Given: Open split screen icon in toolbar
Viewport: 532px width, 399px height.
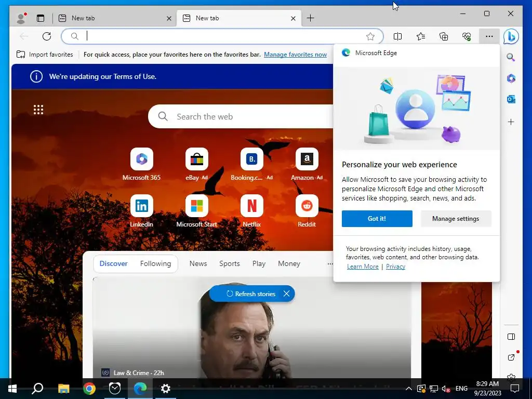Looking at the screenshot, I should click(x=397, y=36).
